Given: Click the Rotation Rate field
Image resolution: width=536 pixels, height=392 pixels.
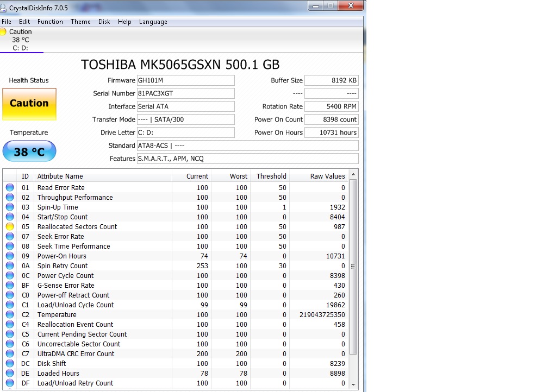Looking at the screenshot, I should [332, 106].
